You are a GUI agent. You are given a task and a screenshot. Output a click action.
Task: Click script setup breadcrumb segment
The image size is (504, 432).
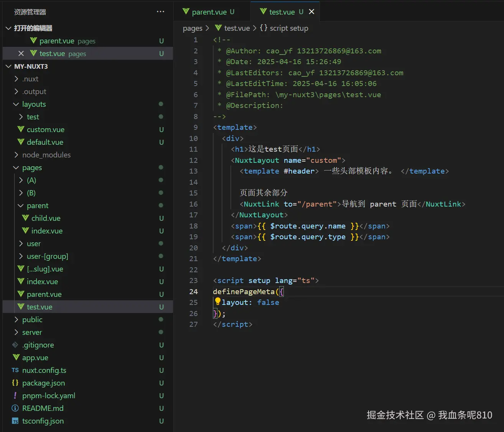tap(289, 28)
